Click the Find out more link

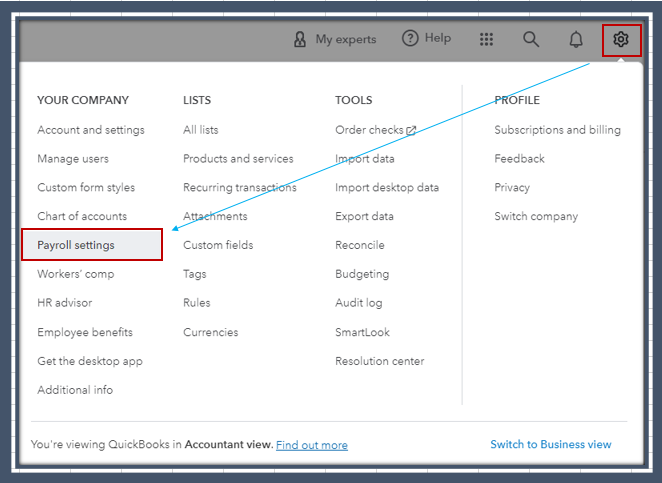312,445
